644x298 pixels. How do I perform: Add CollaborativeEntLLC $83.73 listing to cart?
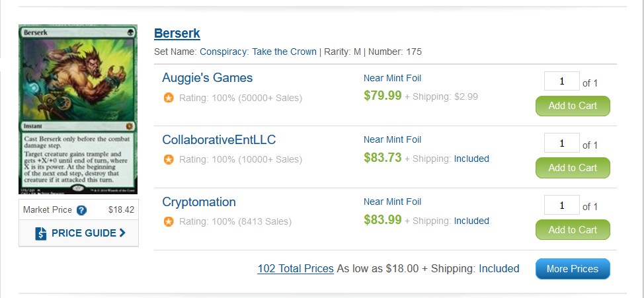572,168
